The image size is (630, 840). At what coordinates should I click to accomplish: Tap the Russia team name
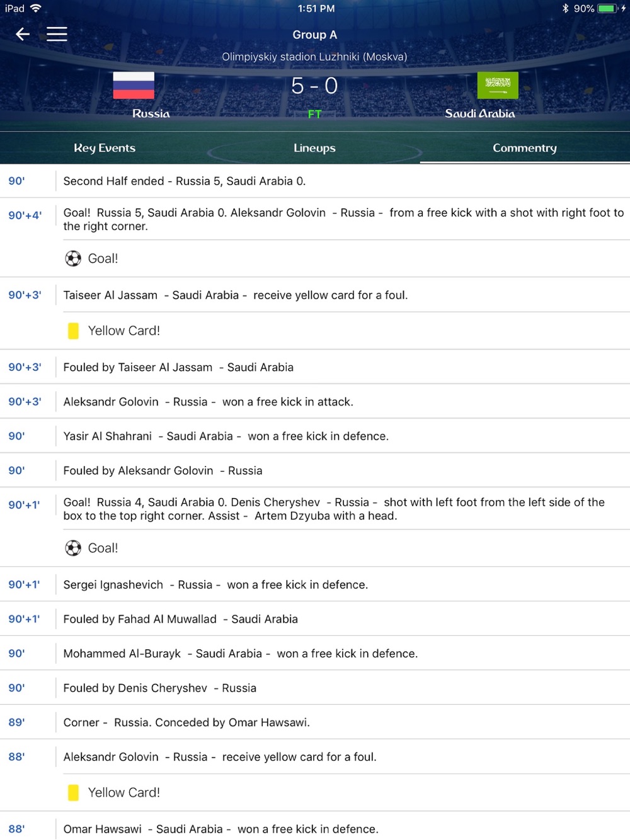point(151,114)
